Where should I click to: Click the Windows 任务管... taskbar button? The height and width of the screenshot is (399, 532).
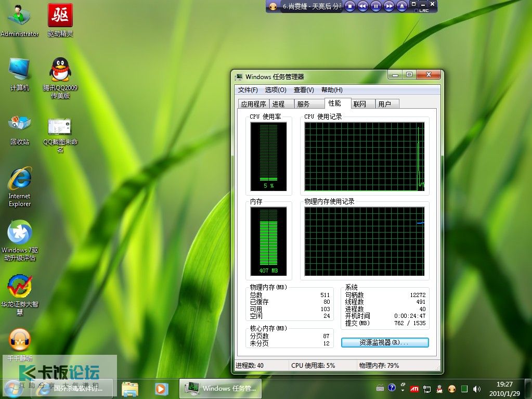220,389
